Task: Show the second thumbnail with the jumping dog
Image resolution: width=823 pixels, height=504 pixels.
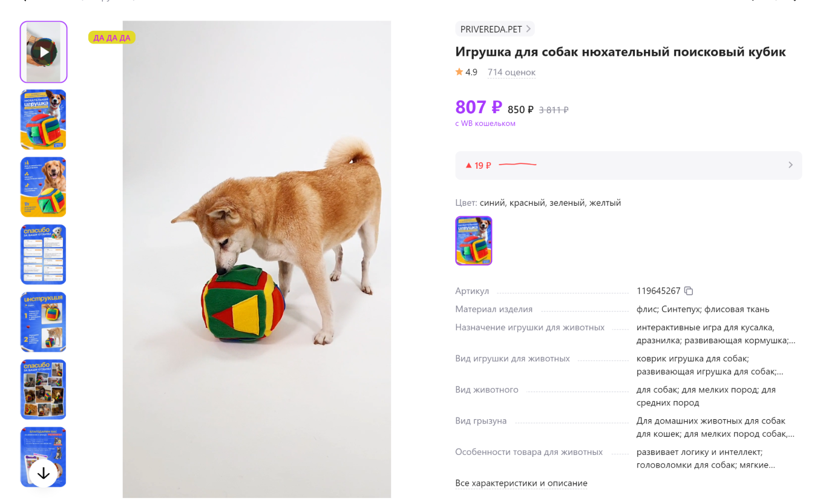Action: 44,119
